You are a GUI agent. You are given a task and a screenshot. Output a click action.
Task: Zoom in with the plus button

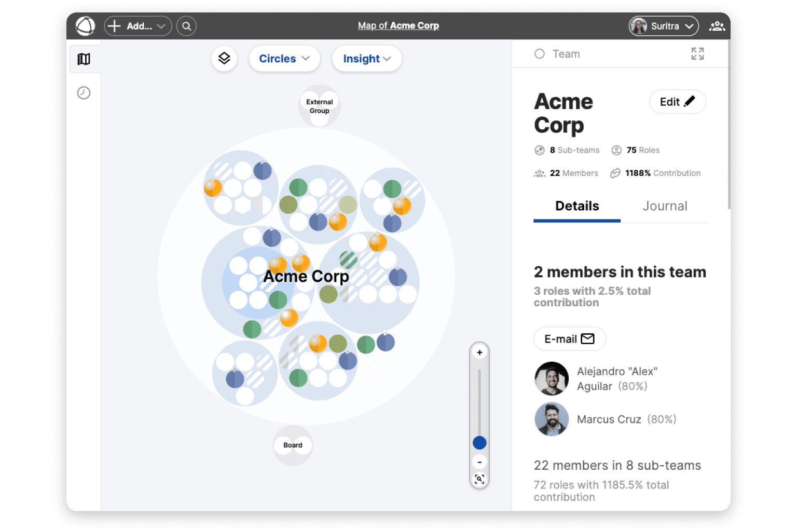tap(479, 352)
